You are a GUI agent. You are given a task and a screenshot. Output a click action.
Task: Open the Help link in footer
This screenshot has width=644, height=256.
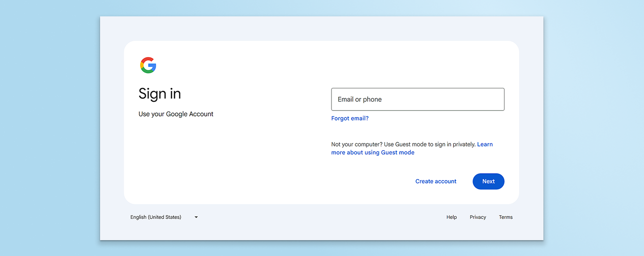pos(451,217)
